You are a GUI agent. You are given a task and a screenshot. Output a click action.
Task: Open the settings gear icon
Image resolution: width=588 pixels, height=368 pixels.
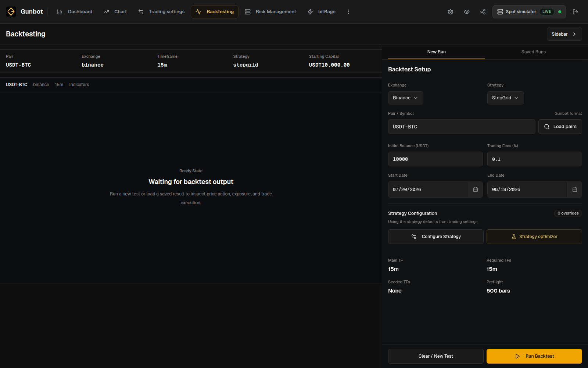(x=451, y=12)
